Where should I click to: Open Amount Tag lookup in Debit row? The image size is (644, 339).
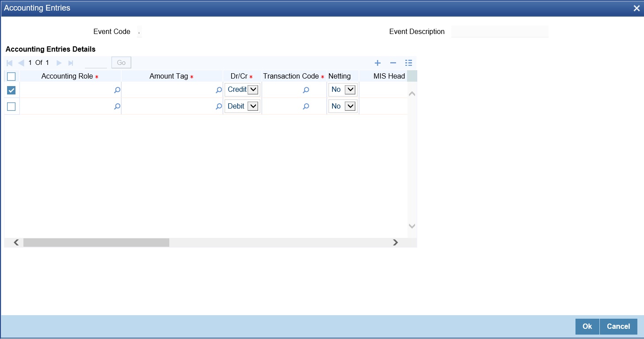point(219,106)
